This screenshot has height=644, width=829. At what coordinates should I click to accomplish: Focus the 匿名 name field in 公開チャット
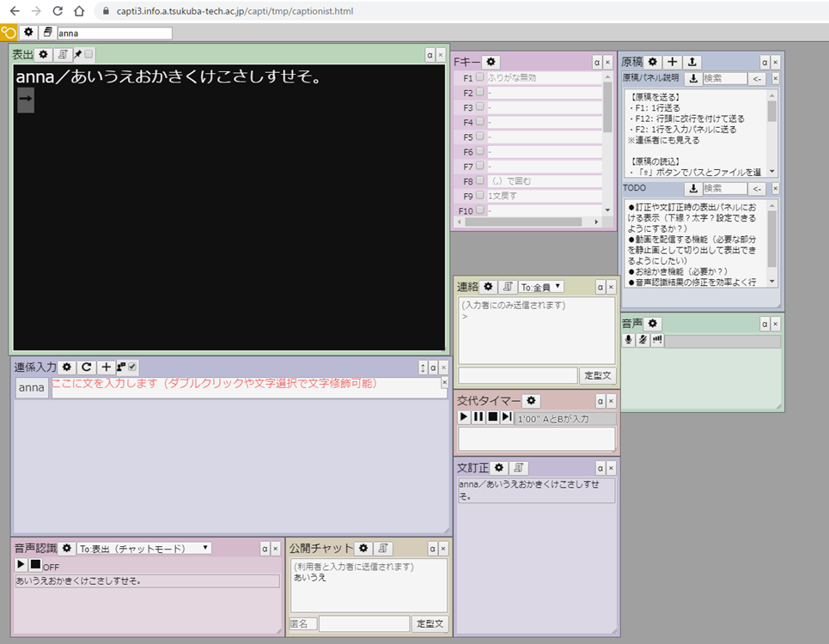303,624
